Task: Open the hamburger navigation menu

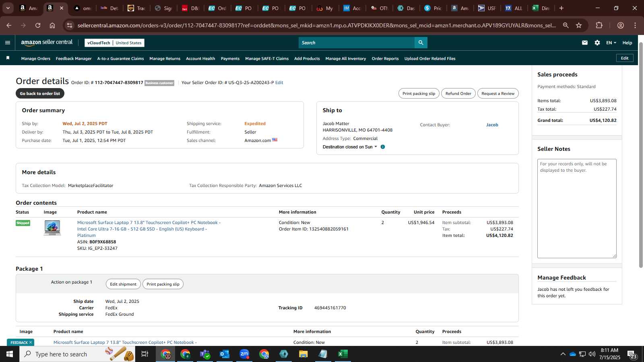Action: pos(8,43)
